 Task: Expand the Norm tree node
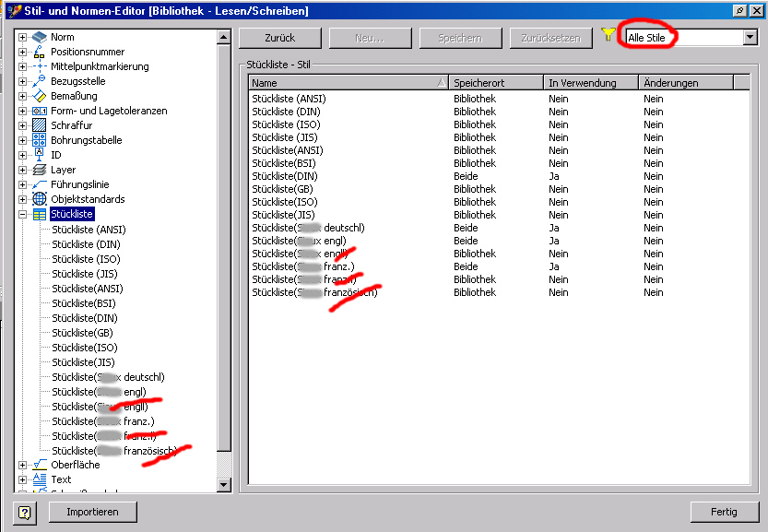[22, 37]
